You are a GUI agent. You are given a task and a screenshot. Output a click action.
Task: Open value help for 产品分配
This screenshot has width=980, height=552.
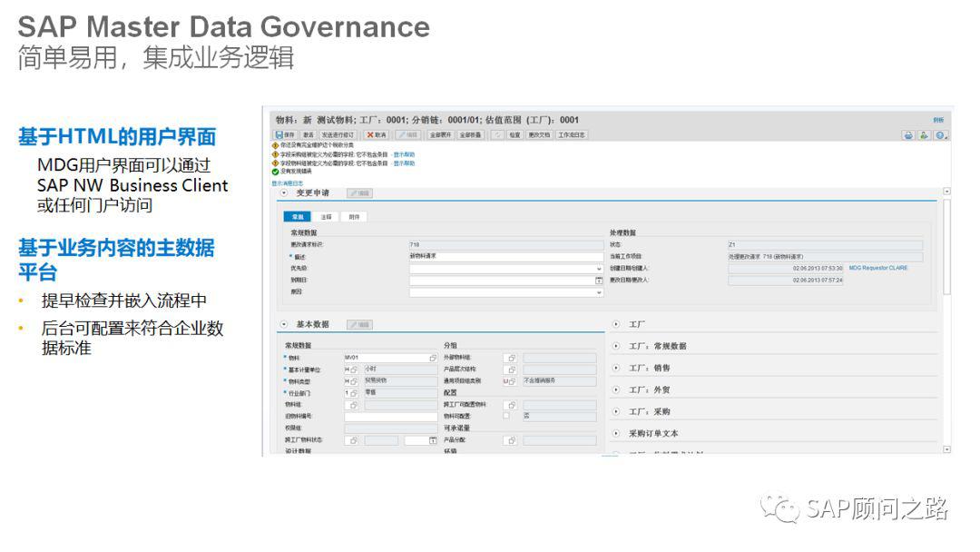(511, 440)
